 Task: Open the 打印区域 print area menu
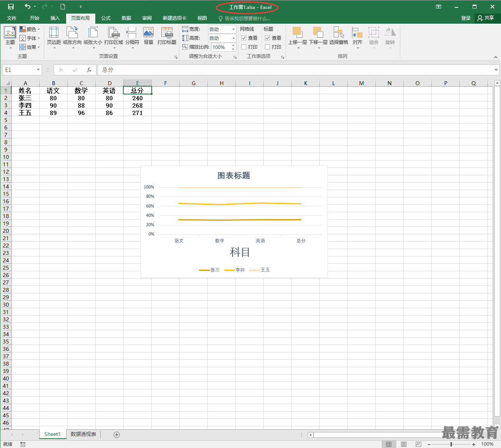coord(114,38)
